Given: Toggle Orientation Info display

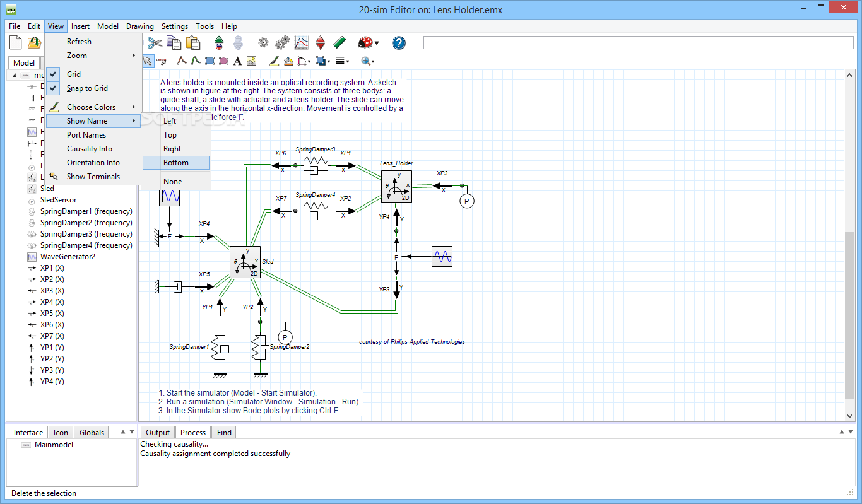Looking at the screenshot, I should coord(93,163).
